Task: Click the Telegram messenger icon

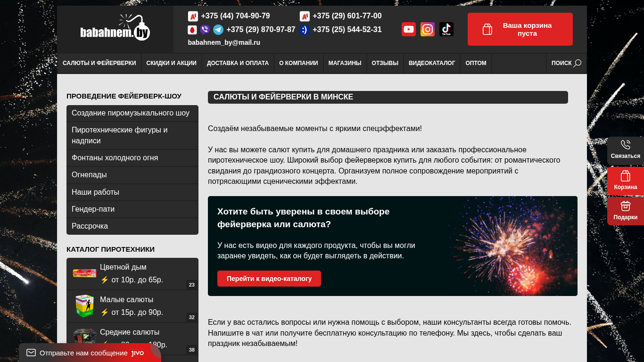Action: point(218,30)
